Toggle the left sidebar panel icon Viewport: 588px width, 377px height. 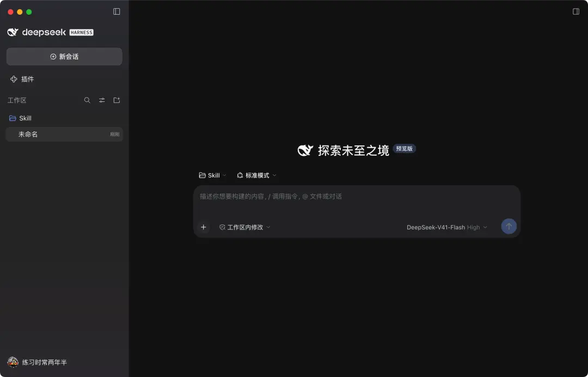[117, 11]
